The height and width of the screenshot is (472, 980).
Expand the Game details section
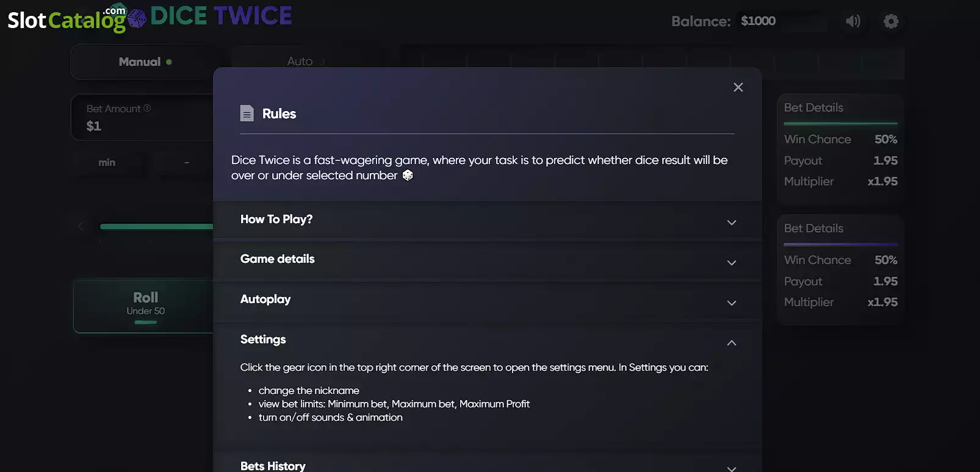[488, 260]
